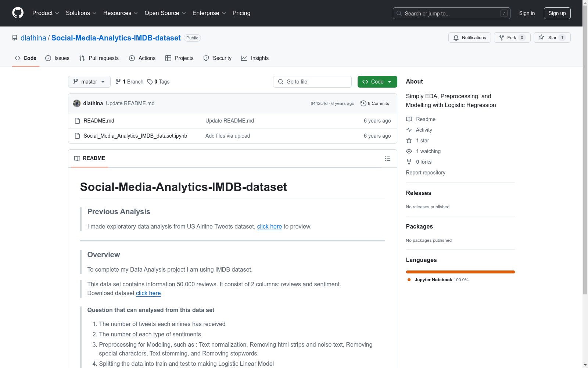Expand the Open Source menu

165,13
